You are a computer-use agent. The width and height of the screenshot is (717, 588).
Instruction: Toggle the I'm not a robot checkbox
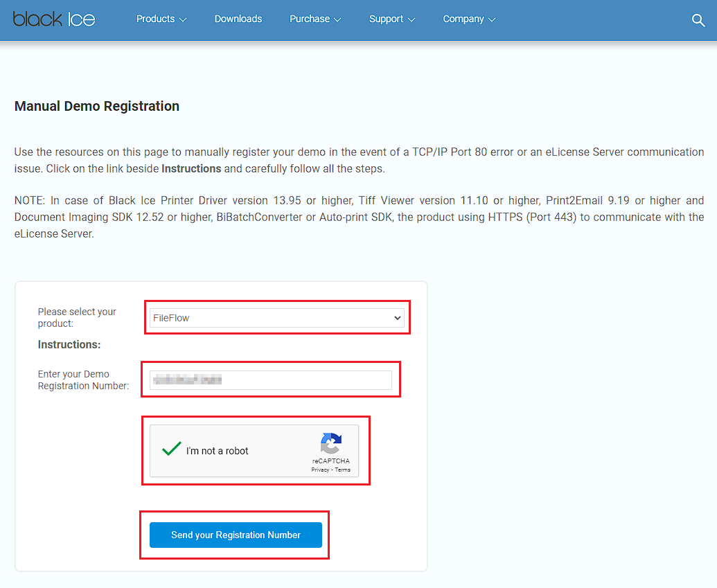(x=172, y=449)
